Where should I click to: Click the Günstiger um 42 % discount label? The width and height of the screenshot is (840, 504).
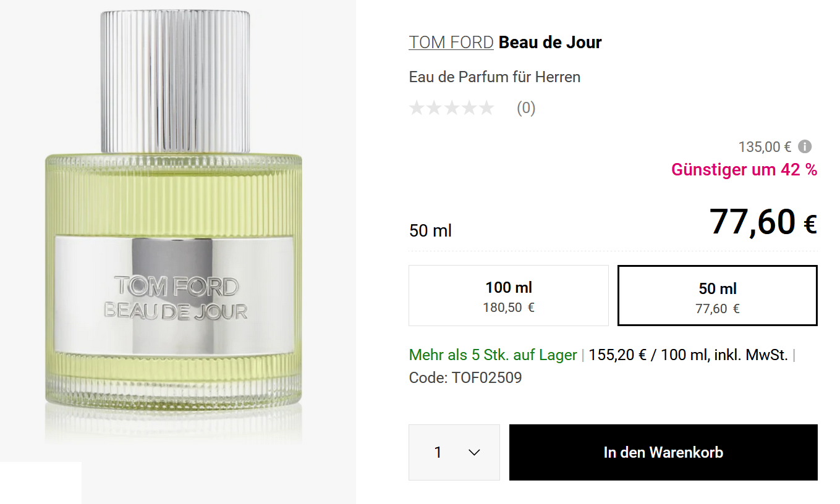(744, 169)
